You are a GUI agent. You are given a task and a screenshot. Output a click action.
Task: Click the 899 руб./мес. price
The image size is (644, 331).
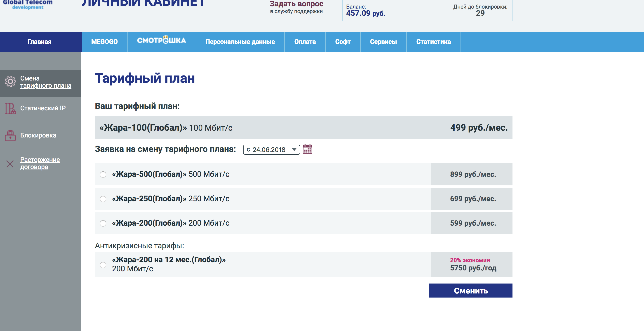click(x=473, y=174)
